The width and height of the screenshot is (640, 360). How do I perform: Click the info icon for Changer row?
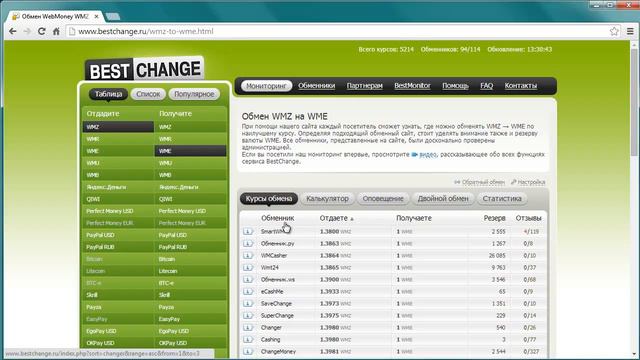(x=248, y=327)
